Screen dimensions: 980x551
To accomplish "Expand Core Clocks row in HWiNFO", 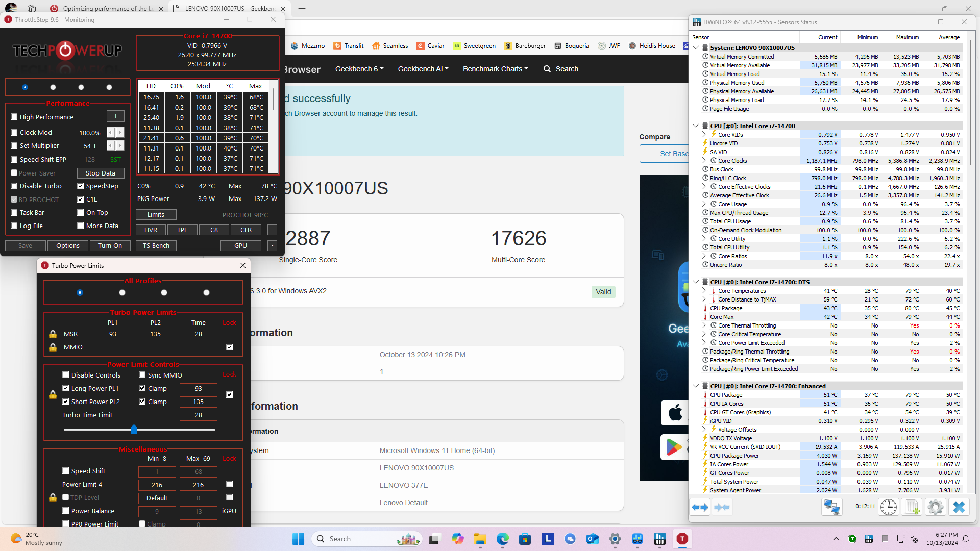I will (704, 161).
